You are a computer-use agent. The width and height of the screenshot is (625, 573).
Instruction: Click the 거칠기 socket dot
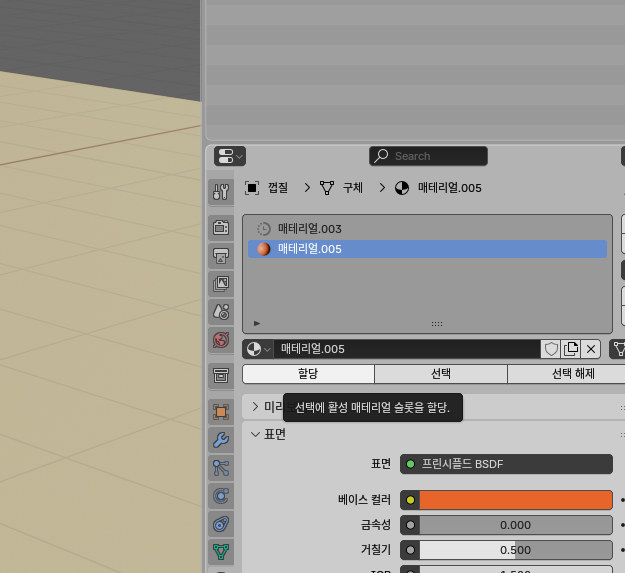(x=410, y=550)
